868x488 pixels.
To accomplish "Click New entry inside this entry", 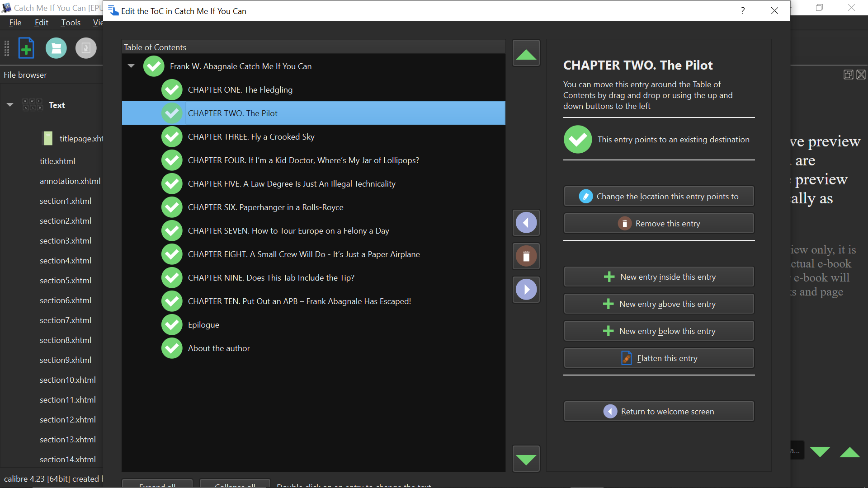I will (659, 277).
